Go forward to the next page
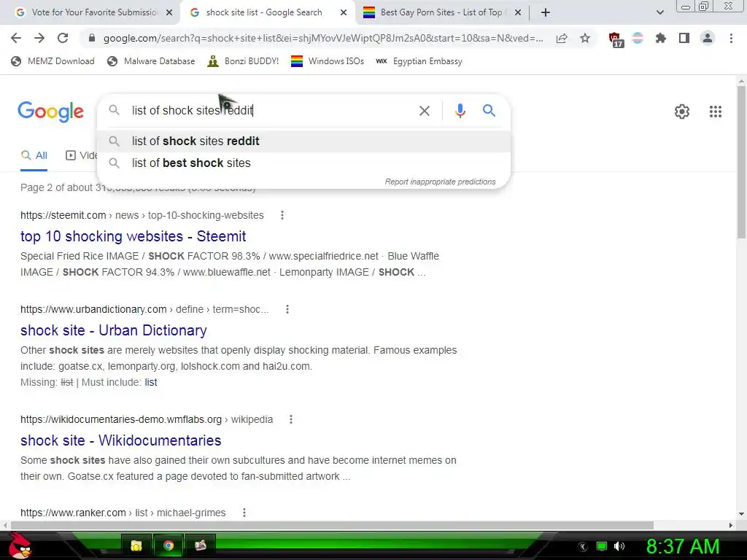Image resolution: width=747 pixels, height=560 pixels. pos(39,38)
